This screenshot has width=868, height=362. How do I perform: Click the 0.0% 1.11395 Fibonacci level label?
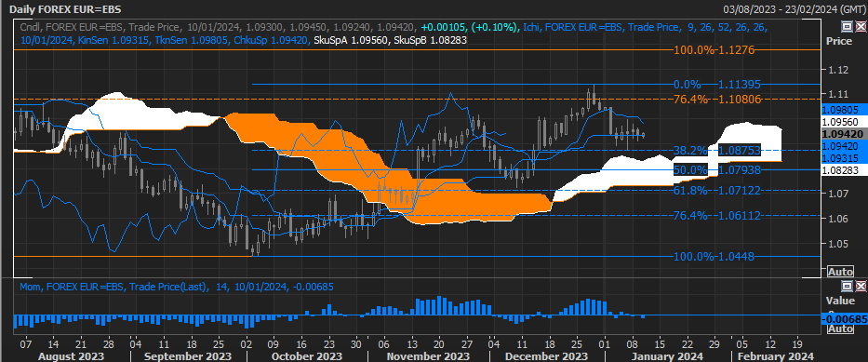coord(717,84)
